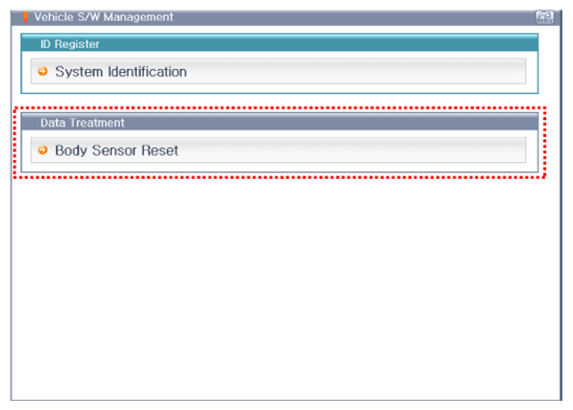This screenshot has width=573, height=410.
Task: Click the orange marker icon before Vehicle S/W Management
Action: [26, 17]
